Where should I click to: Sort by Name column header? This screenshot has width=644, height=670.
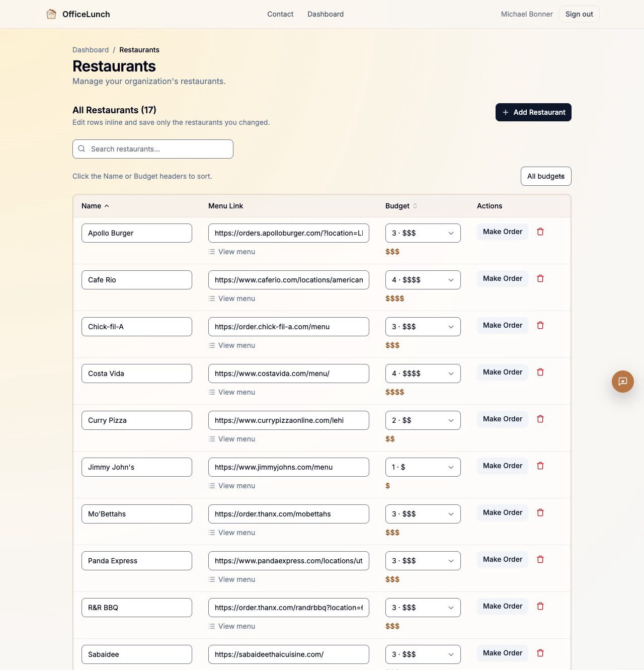click(x=95, y=206)
